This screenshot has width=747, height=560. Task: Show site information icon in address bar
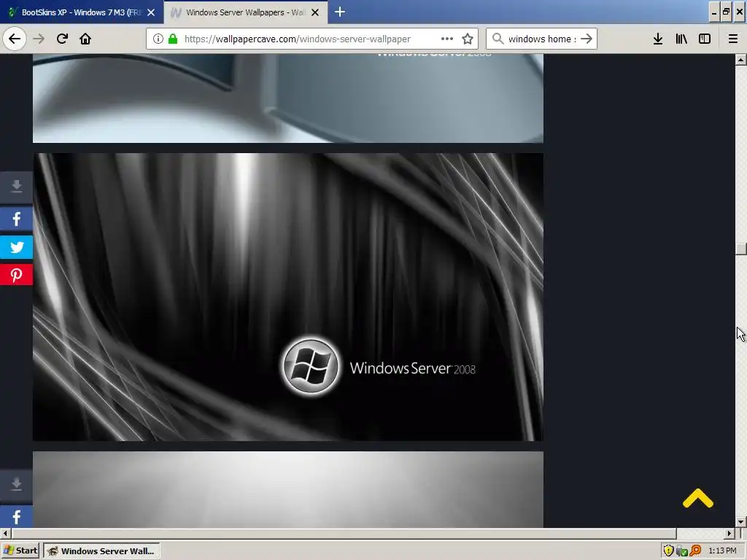[158, 39]
